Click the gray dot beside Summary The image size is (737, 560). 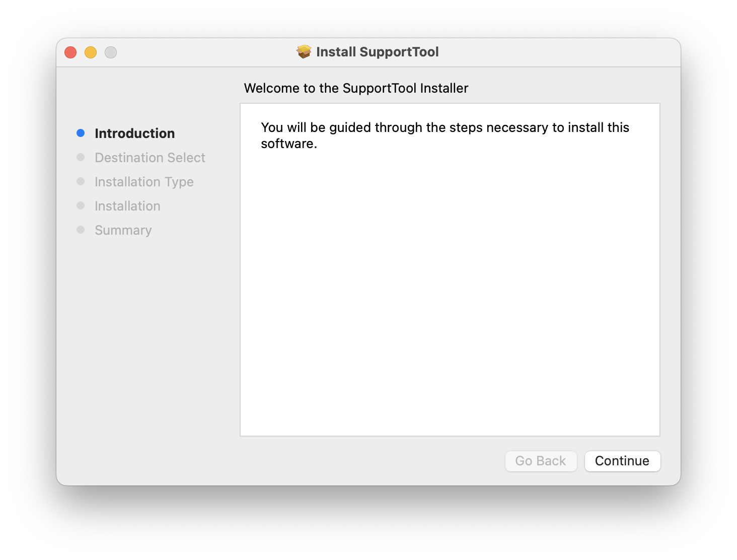click(81, 230)
